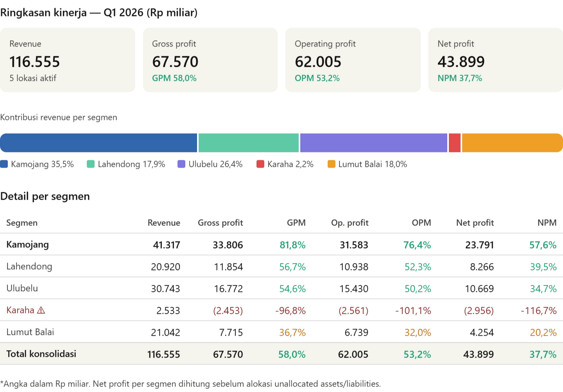
Task: Click Lahendong revenue value 20.920
Action: [166, 267]
